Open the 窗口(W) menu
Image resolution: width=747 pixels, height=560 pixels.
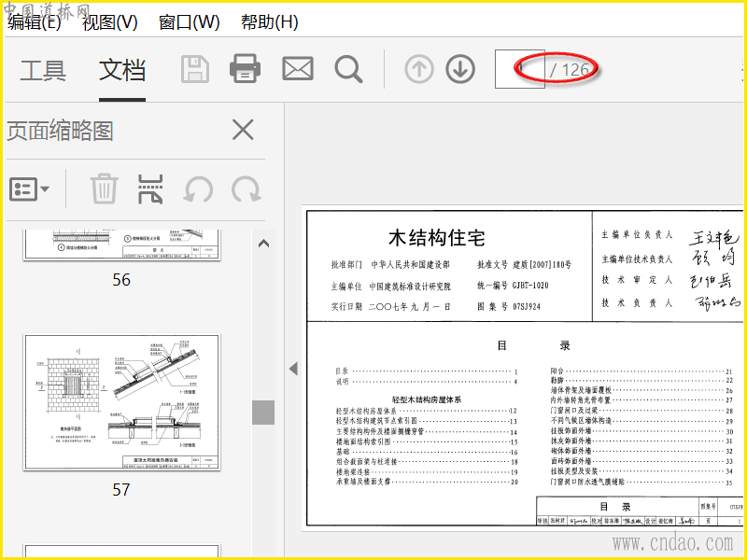pos(190,21)
